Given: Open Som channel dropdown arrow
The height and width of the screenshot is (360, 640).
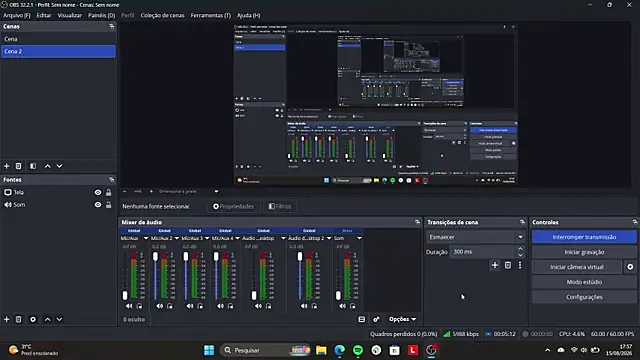Looking at the screenshot, I should point(359,238).
